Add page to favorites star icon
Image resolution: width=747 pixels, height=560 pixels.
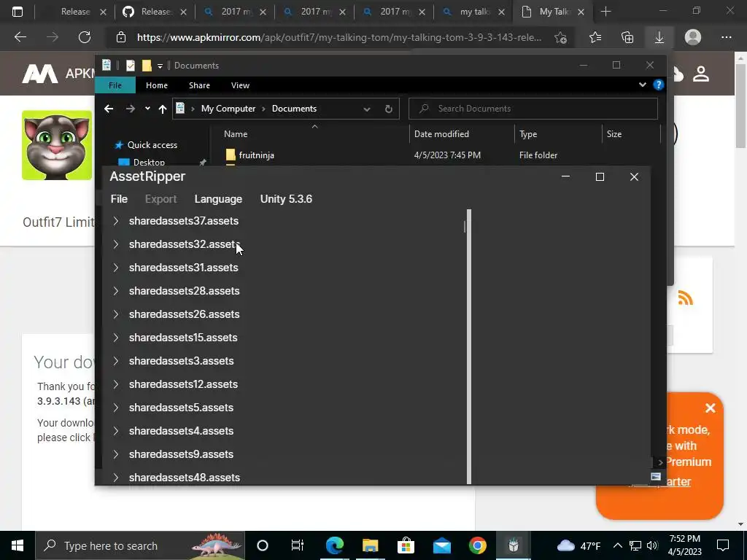click(x=561, y=38)
